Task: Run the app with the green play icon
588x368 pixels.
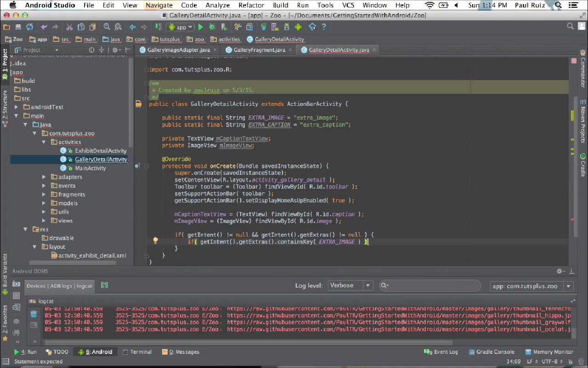Action: [x=200, y=27]
